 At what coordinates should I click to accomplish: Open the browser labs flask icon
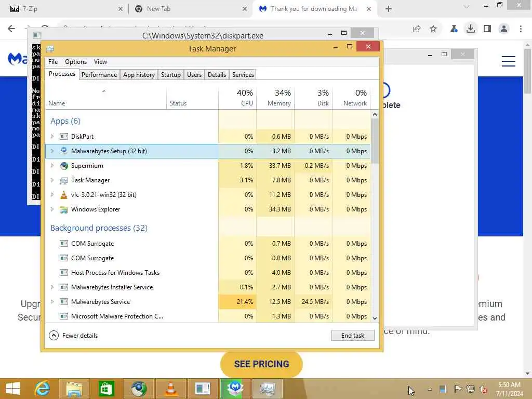click(x=454, y=29)
